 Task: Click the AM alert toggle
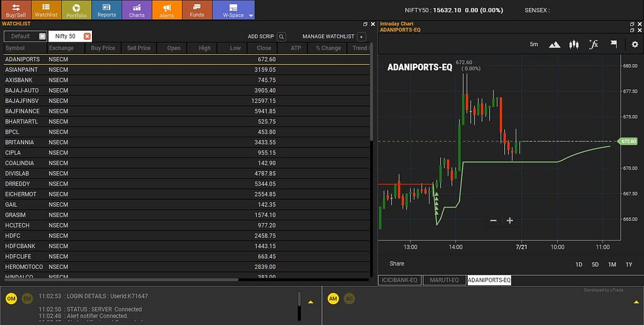pos(333,299)
